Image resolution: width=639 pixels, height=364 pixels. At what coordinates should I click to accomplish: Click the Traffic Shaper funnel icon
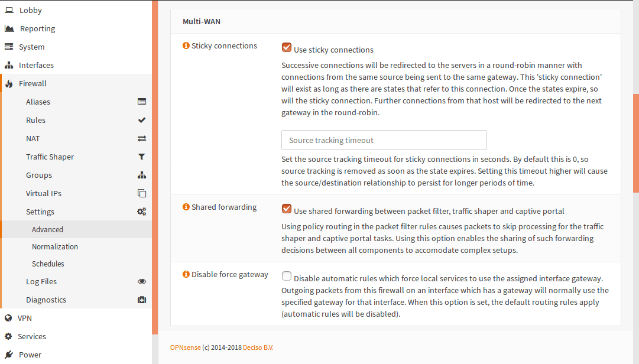142,157
